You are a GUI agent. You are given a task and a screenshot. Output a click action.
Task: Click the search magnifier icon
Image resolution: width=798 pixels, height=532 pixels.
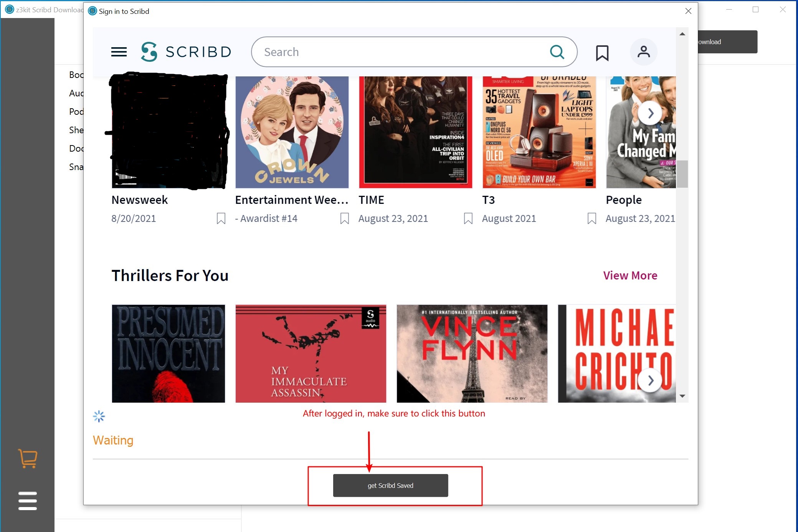(558, 52)
